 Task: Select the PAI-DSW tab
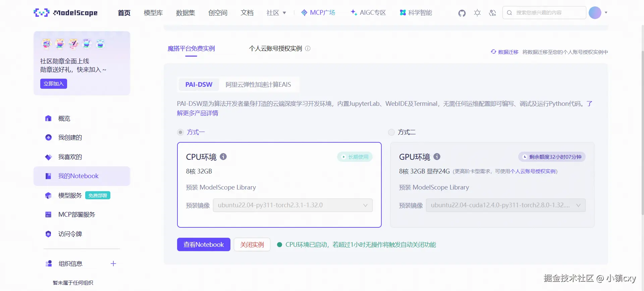click(x=199, y=84)
